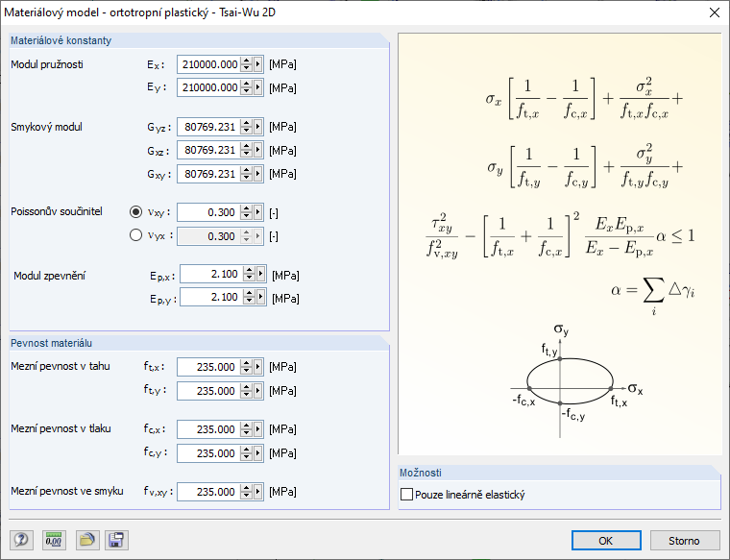
Task: Select the νyx Poisson ratio radio button
Action: point(135,235)
